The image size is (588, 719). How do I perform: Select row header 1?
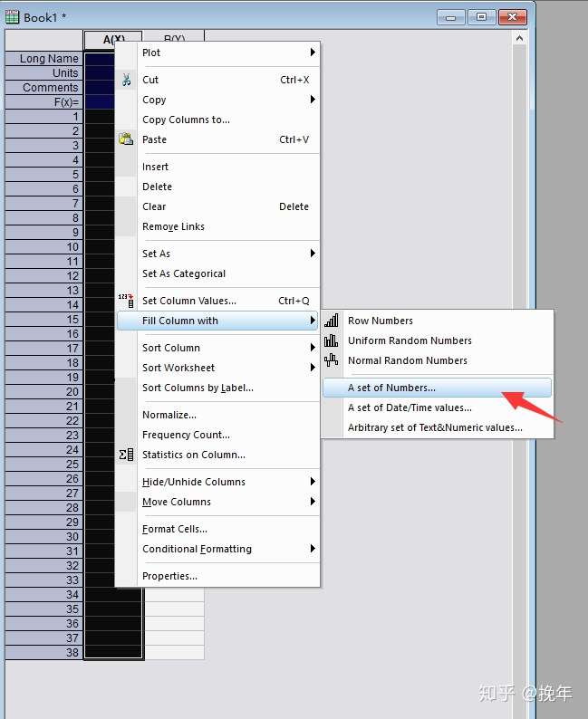pyautogui.click(x=44, y=117)
